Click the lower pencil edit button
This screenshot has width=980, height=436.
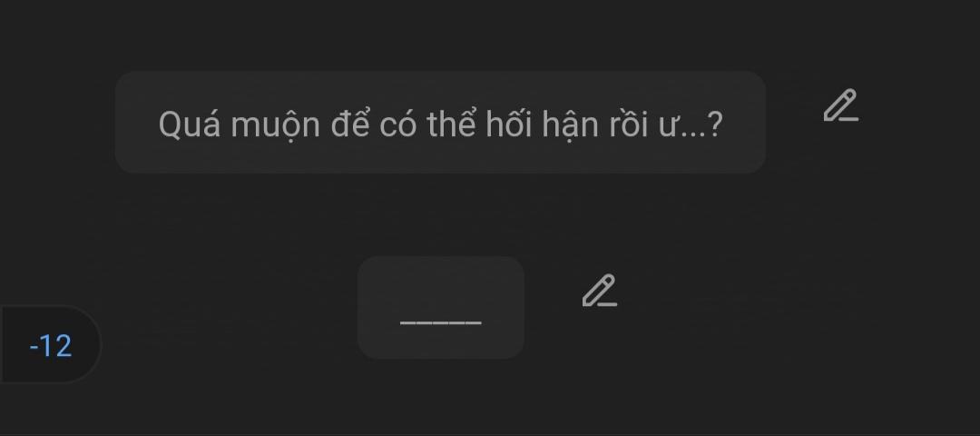(600, 291)
